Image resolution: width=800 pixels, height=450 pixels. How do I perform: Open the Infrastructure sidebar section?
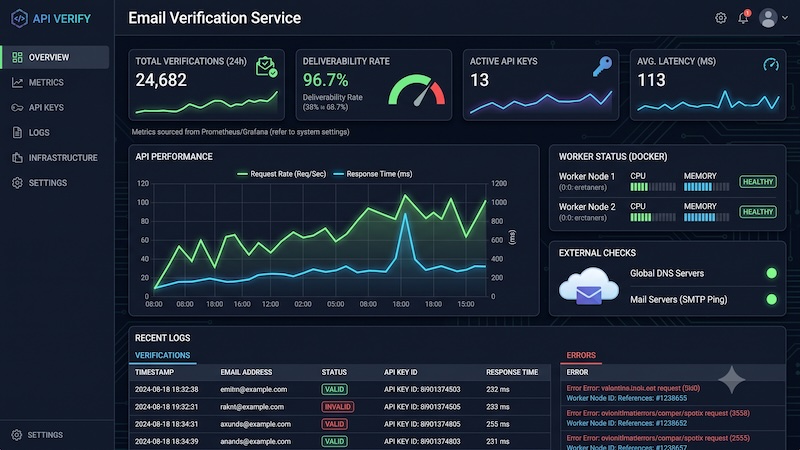pos(55,158)
